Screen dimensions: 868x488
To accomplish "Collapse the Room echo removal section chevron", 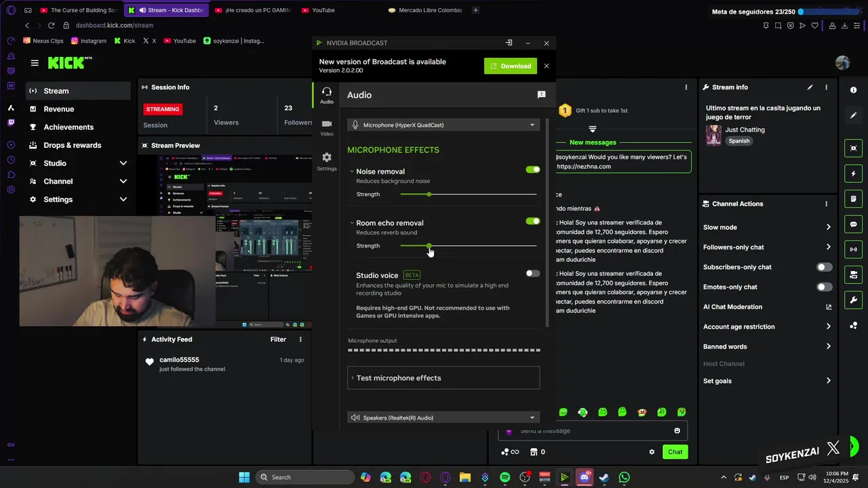I will pos(351,223).
